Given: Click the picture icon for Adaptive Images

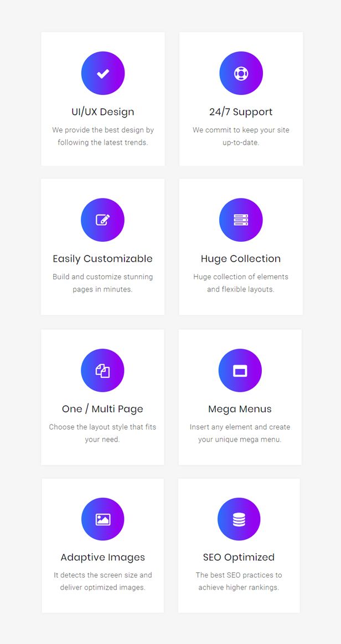Looking at the screenshot, I should 103,519.
